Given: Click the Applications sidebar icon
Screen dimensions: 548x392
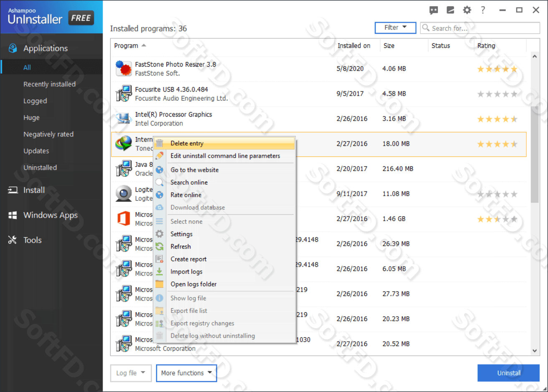Looking at the screenshot, I should [x=13, y=48].
